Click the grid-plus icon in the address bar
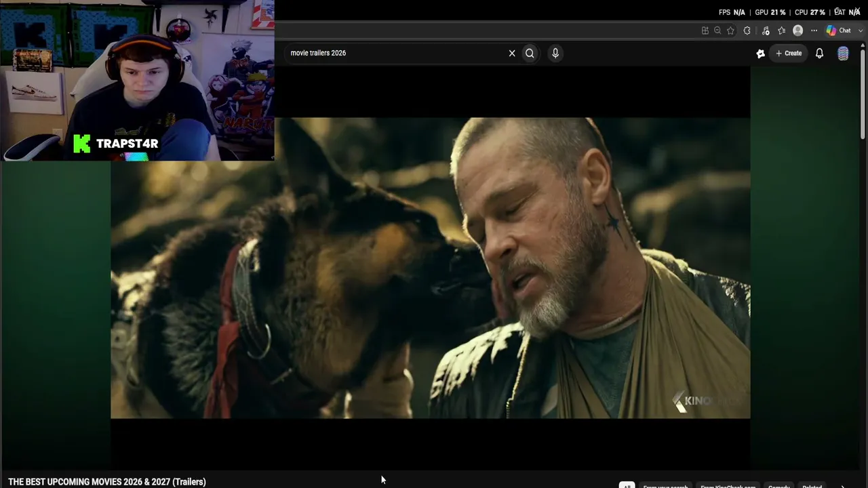This screenshot has width=868, height=488. 705,30
